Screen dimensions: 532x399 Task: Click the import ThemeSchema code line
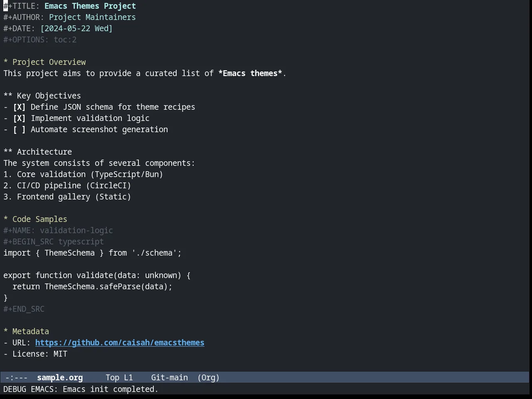(x=92, y=253)
